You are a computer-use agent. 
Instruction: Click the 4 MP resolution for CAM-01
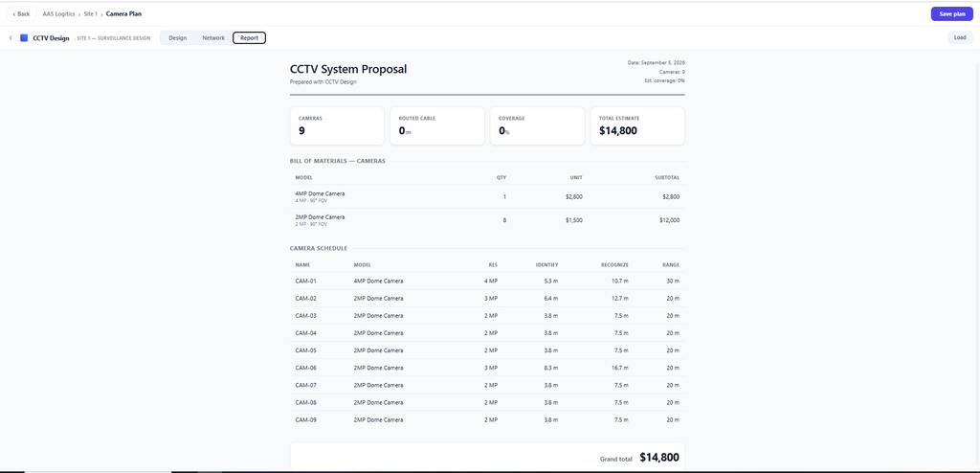[491, 281]
